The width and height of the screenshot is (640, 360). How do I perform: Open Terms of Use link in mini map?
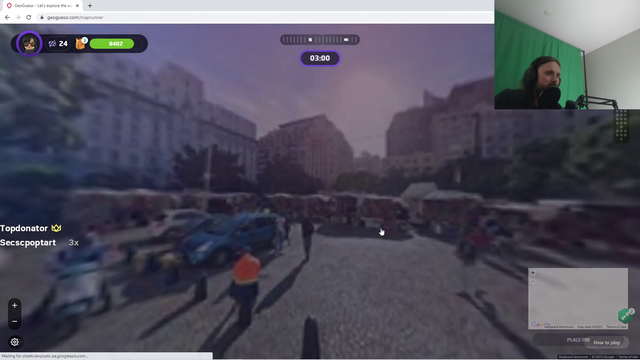pos(616,327)
